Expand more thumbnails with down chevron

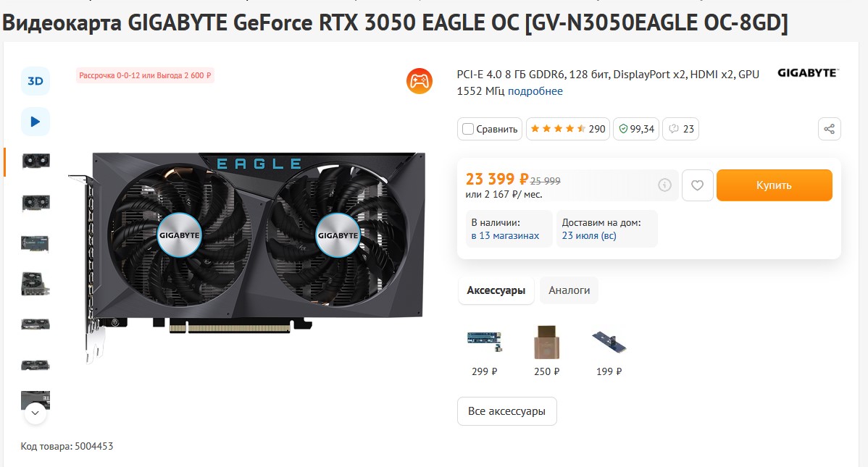36,413
